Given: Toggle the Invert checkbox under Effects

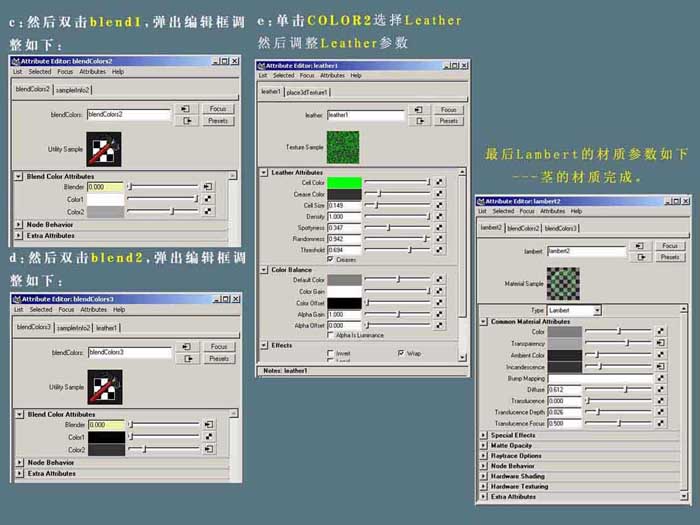Looking at the screenshot, I should pyautogui.click(x=330, y=353).
